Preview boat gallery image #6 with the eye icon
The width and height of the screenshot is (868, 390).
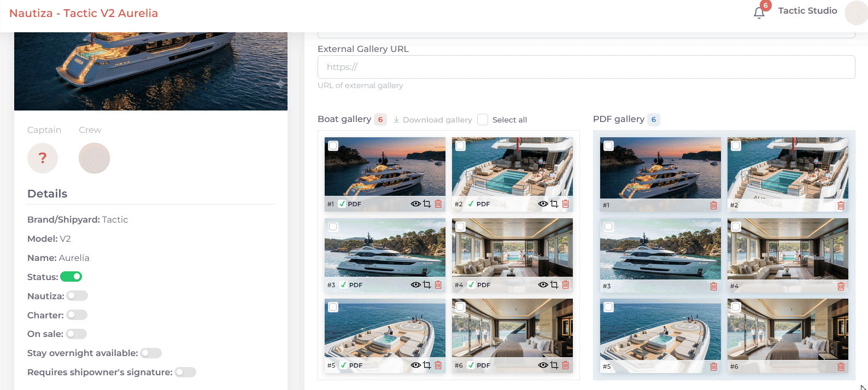[543, 365]
